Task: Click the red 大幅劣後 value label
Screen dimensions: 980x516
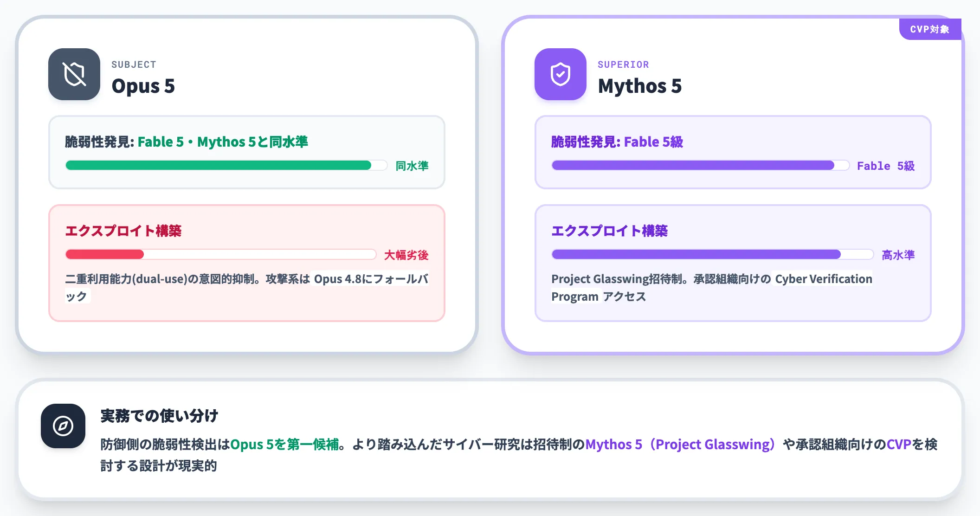Action: (406, 255)
